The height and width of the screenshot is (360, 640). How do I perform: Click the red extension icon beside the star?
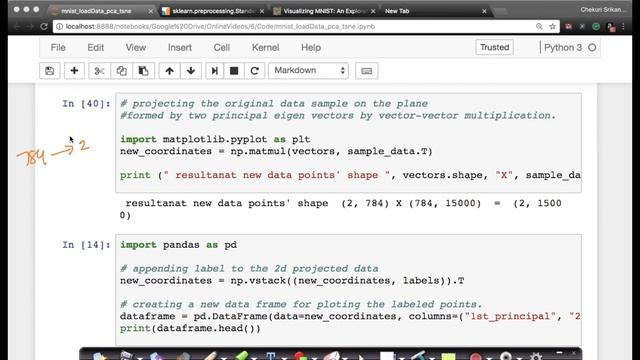pos(569,27)
